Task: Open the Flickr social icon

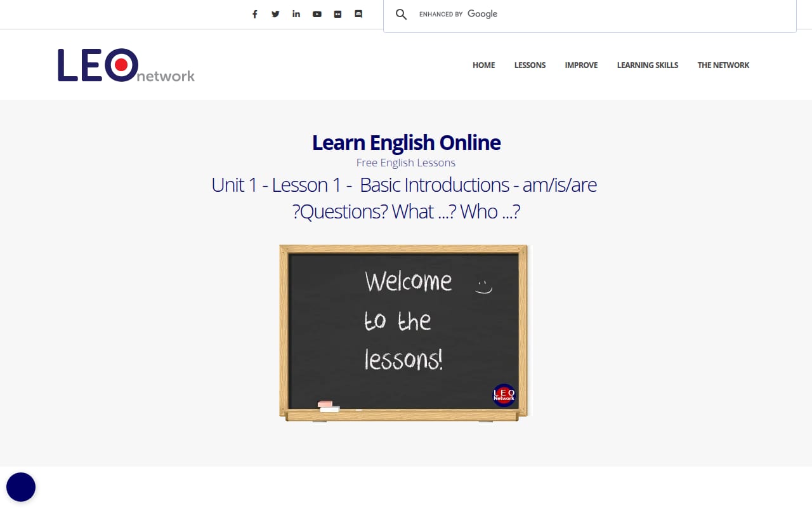Action: point(337,14)
